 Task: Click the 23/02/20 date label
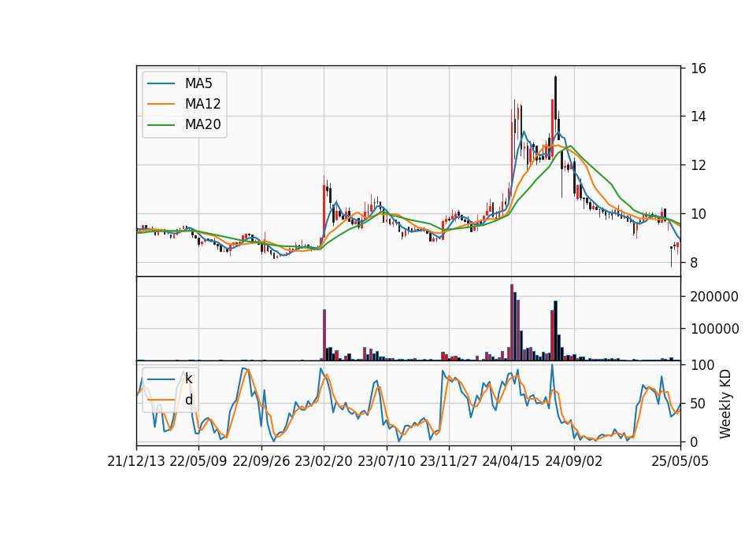(x=324, y=461)
